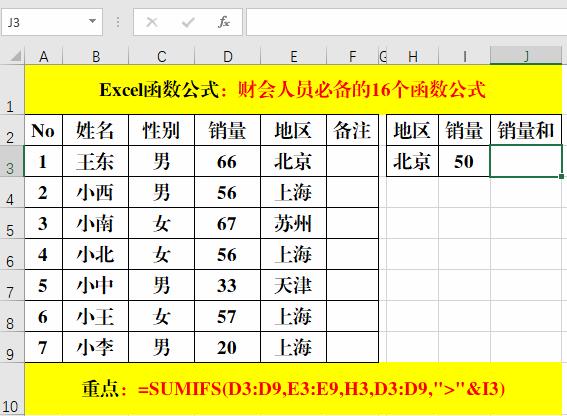Click the fill handle of cell J3
Screen dimensions: 567x416
click(x=562, y=176)
